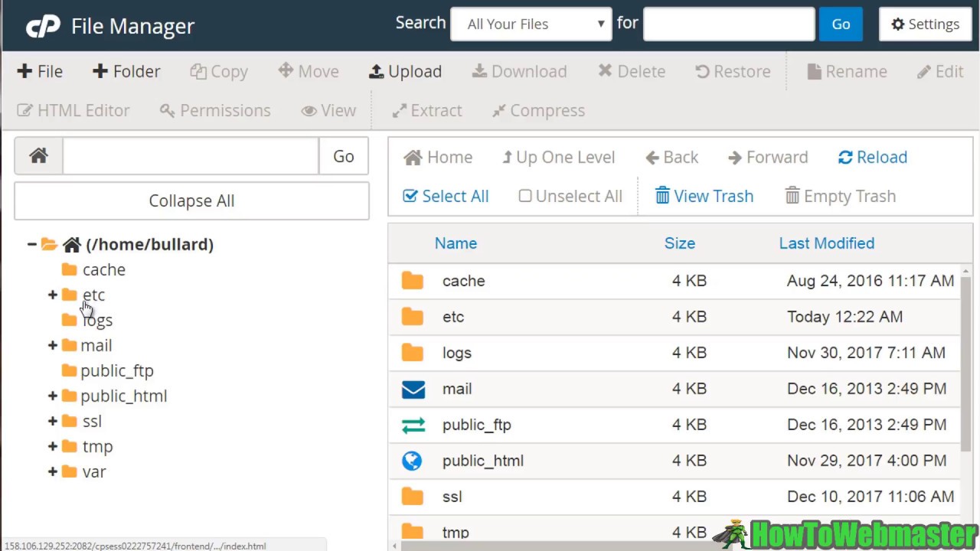
Task: Click the Copy toolbar item
Action: (219, 71)
